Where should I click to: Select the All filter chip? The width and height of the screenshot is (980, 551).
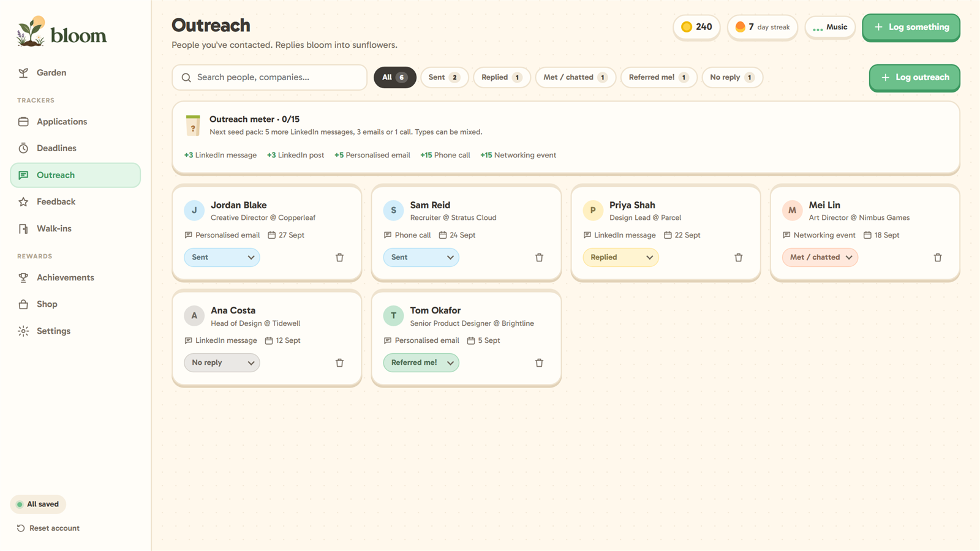[x=395, y=77]
